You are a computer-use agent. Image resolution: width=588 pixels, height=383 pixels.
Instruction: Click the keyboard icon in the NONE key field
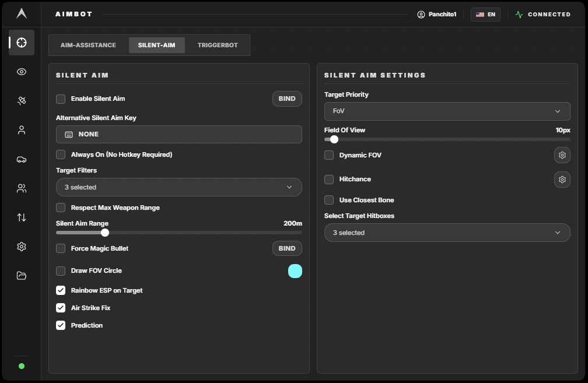69,135
